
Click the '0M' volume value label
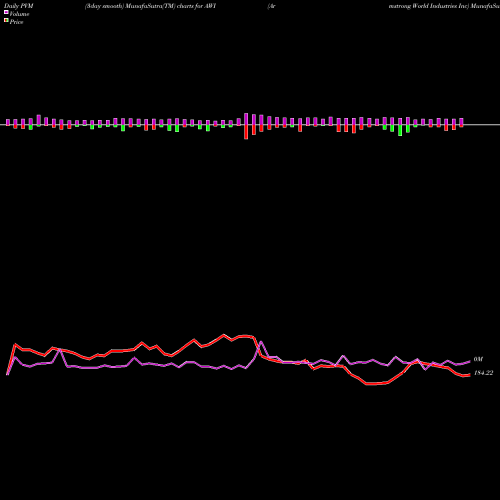(478, 359)
